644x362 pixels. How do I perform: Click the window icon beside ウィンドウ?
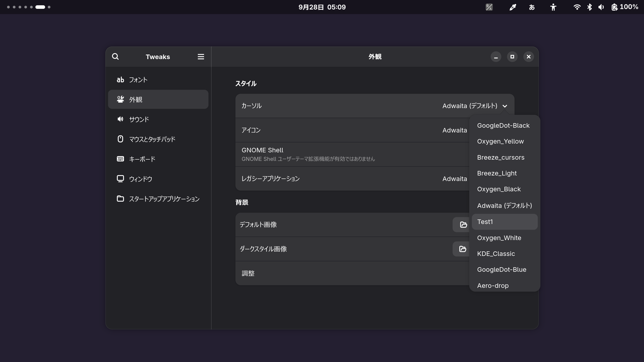[120, 179]
